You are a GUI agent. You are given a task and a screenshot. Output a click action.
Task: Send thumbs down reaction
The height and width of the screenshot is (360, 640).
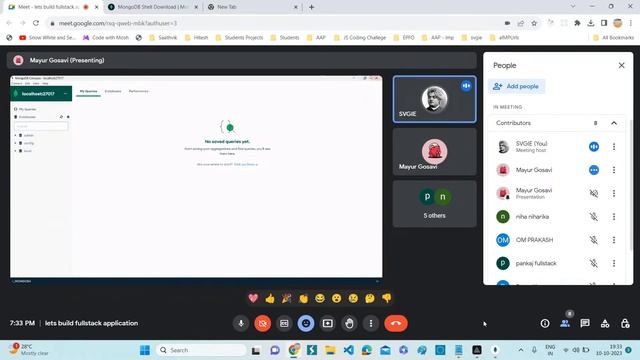coord(387,298)
